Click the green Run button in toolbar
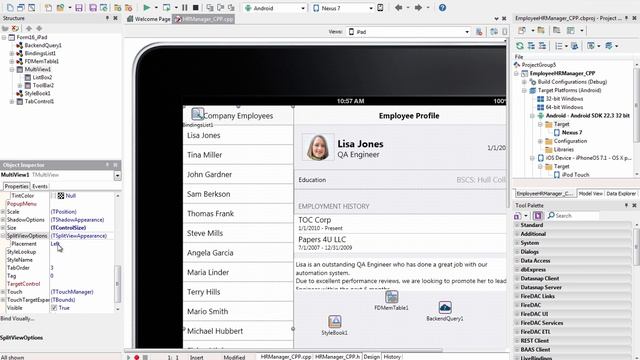The image size is (640, 360). point(147,7)
